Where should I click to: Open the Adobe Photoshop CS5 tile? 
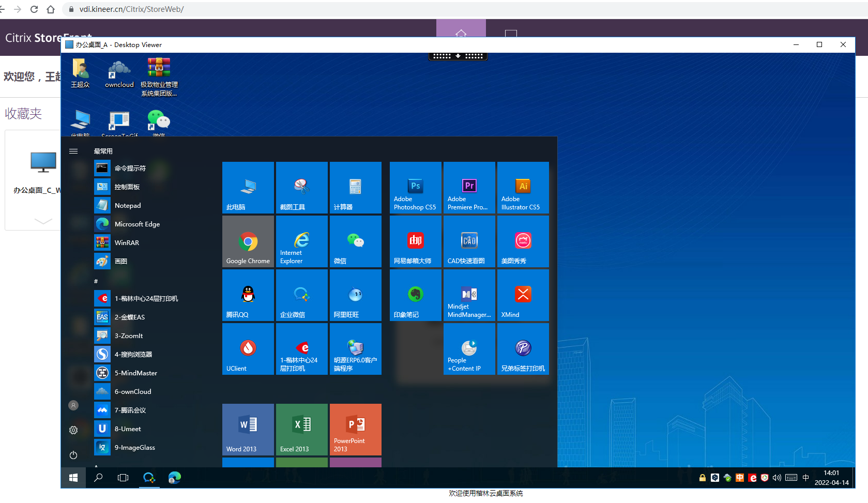click(416, 188)
